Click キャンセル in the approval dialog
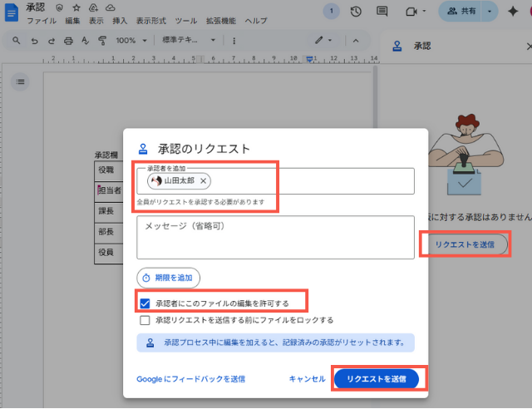Screen dimensions: 532x409 click(x=307, y=379)
